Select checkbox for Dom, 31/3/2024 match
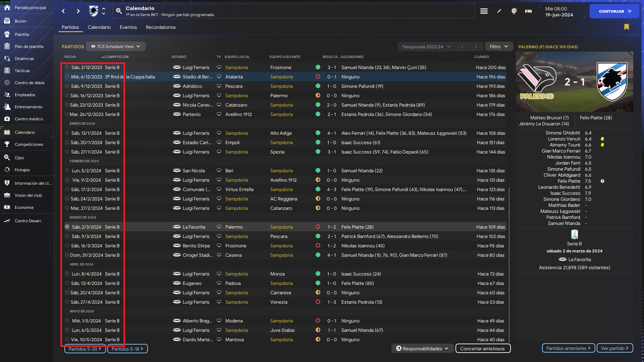 (x=67, y=255)
